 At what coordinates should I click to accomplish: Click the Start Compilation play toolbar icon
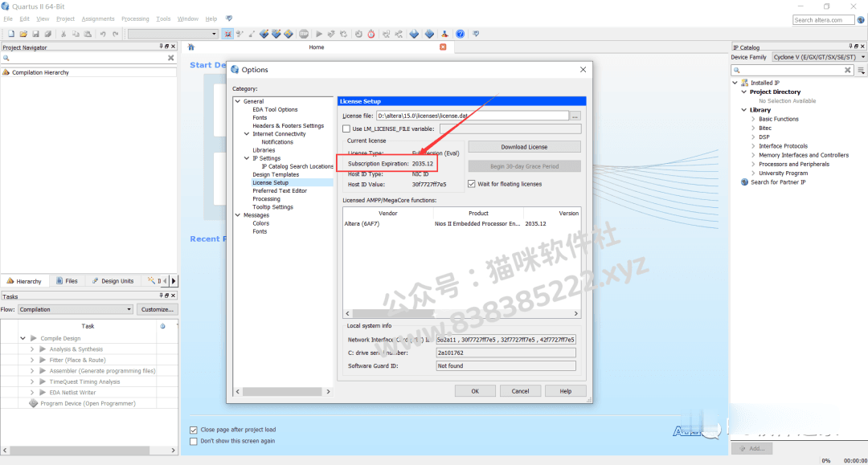point(319,35)
